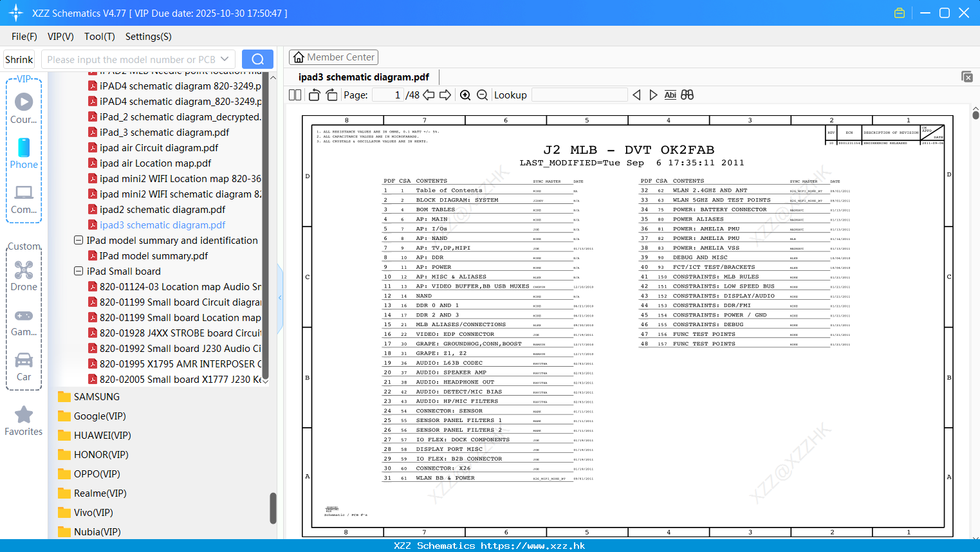
Task: Open the model number dropdown arrow
Action: pyautogui.click(x=225, y=59)
